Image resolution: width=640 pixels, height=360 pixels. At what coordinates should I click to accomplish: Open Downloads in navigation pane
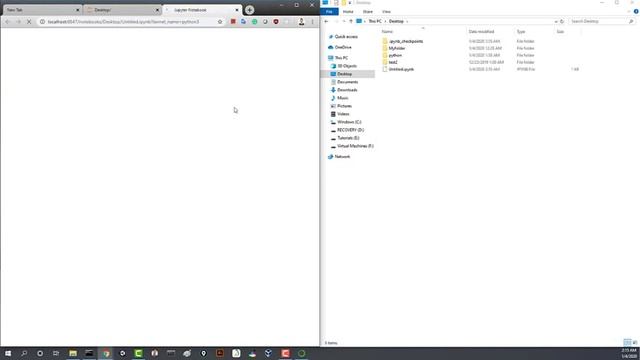coord(347,90)
